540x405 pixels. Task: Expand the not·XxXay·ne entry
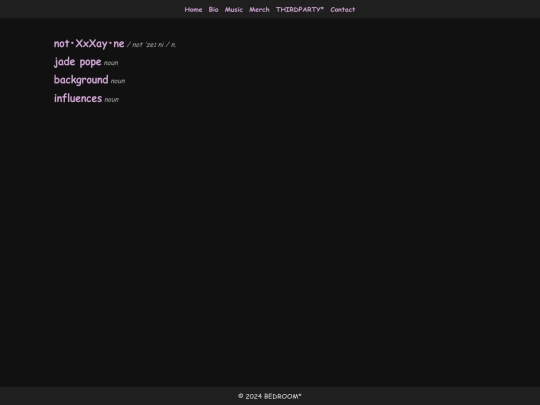coord(89,44)
